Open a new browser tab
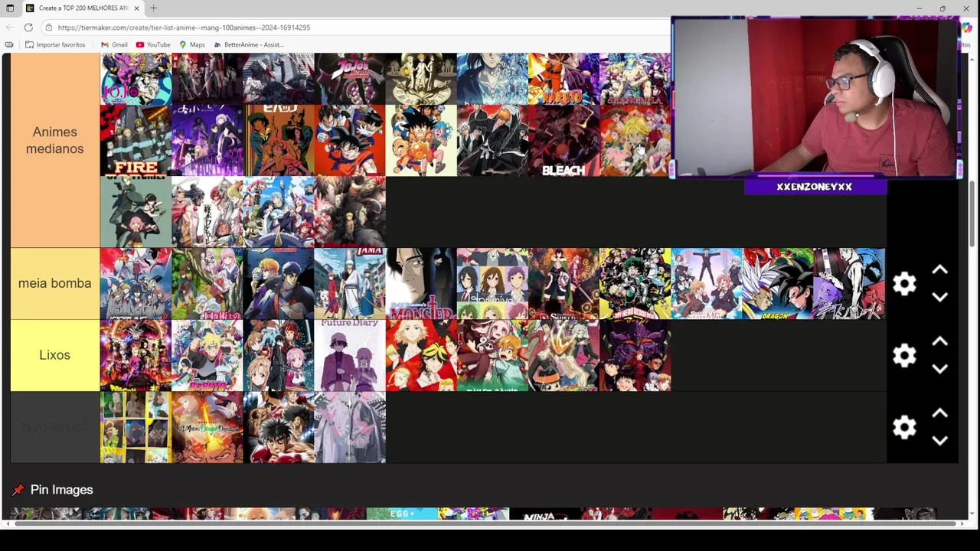 point(153,8)
